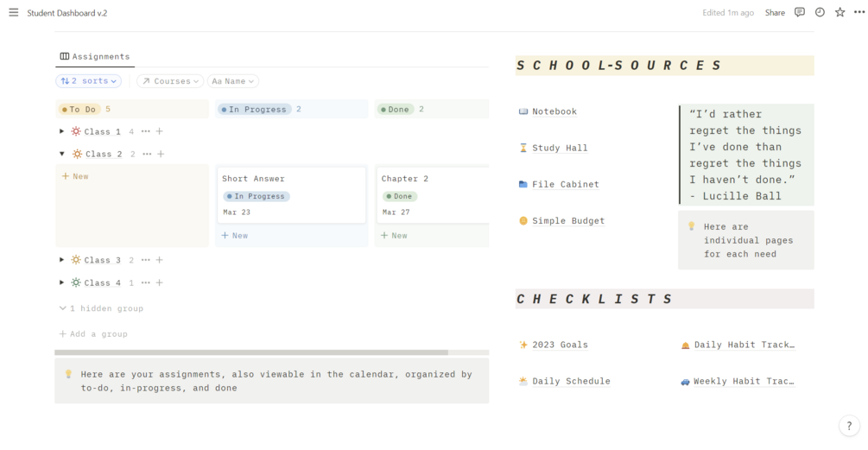View page history clock icon
The width and height of the screenshot is (868, 450).
coord(820,13)
